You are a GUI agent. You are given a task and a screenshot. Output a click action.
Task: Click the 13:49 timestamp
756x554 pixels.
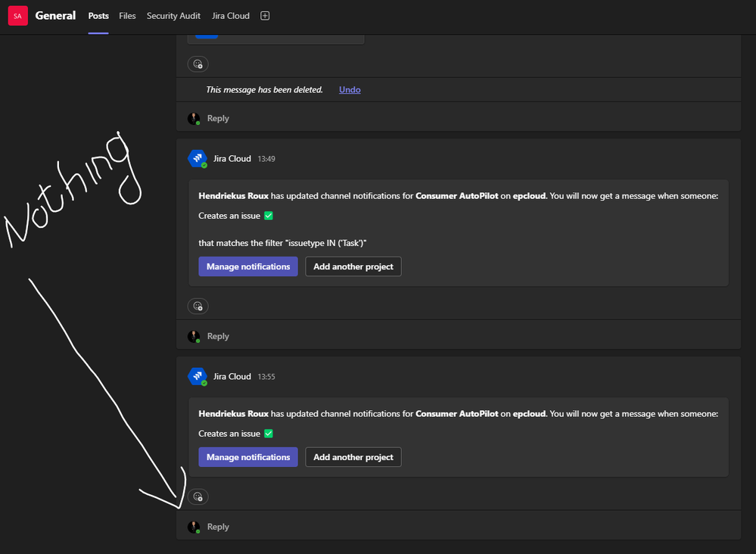[266, 159]
